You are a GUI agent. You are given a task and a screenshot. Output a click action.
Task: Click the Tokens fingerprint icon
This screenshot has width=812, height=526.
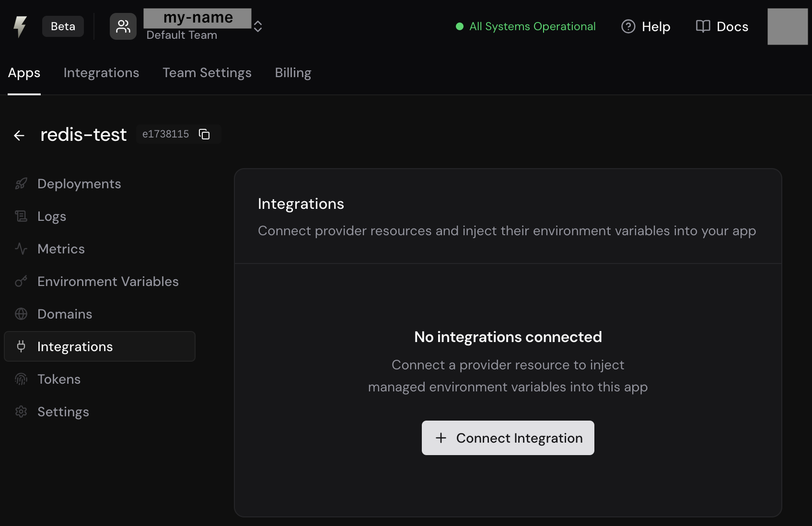click(21, 379)
